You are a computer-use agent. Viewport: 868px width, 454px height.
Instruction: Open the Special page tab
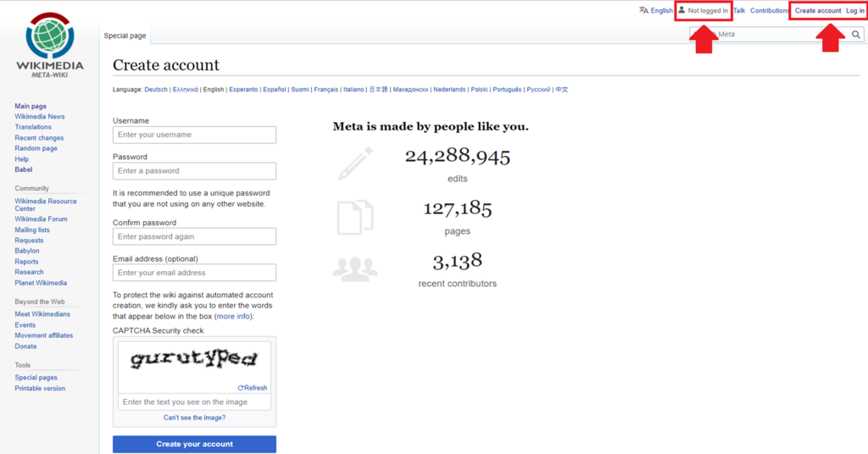[125, 36]
